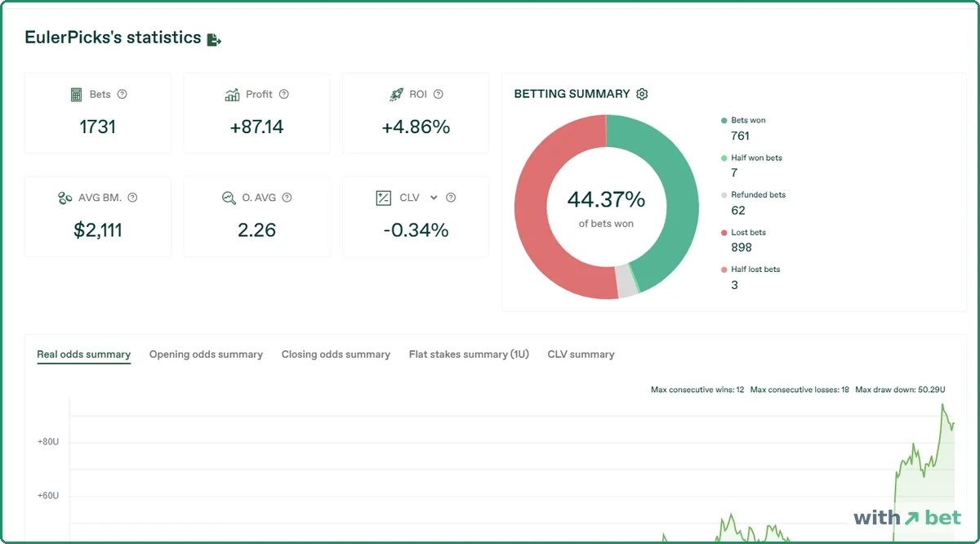
Task: Open Flat stakes summary (1U) tab
Action: (x=469, y=354)
